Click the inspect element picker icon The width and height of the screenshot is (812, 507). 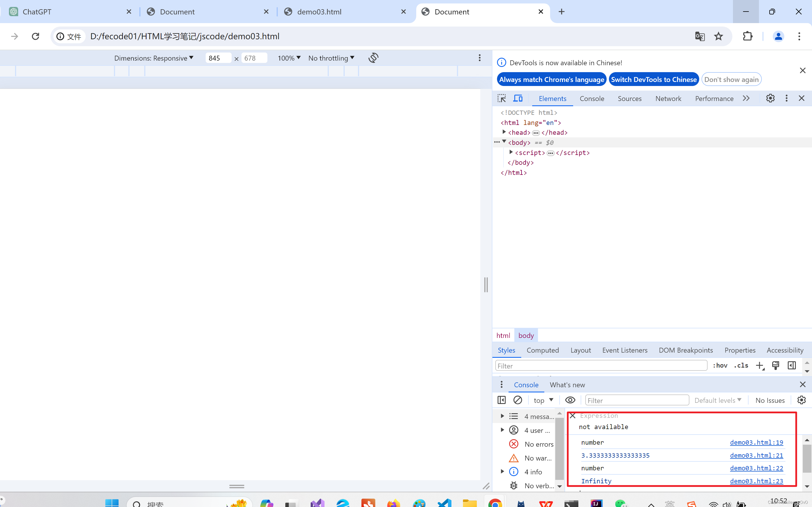501,98
